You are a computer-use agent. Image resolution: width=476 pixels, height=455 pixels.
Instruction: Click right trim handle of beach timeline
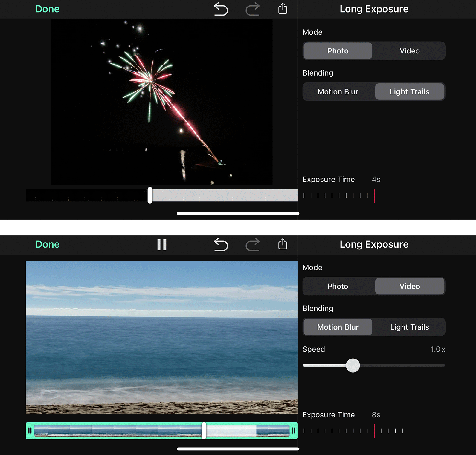click(x=294, y=431)
